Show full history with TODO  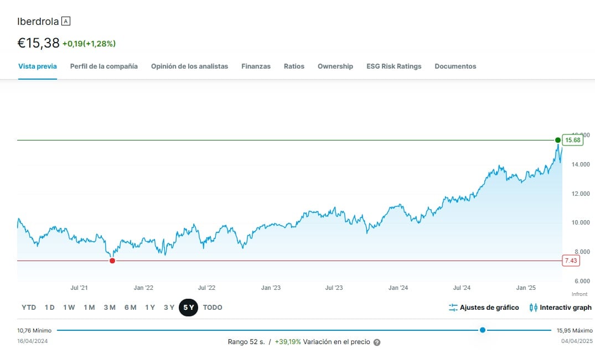(213, 308)
